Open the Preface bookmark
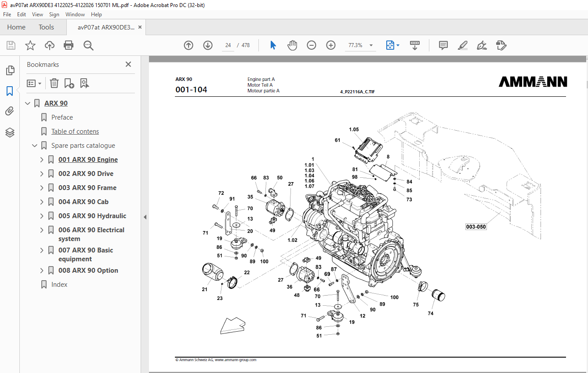This screenshot has width=588, height=373. [62, 117]
